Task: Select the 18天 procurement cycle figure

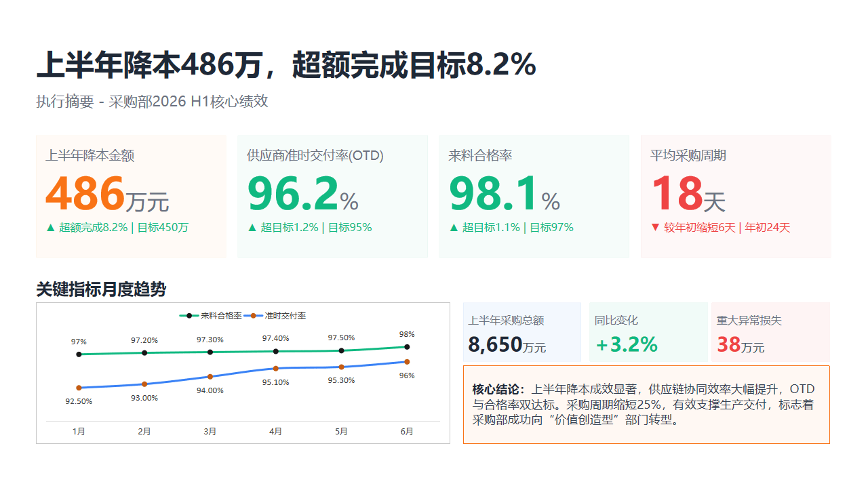Action: pos(688,194)
